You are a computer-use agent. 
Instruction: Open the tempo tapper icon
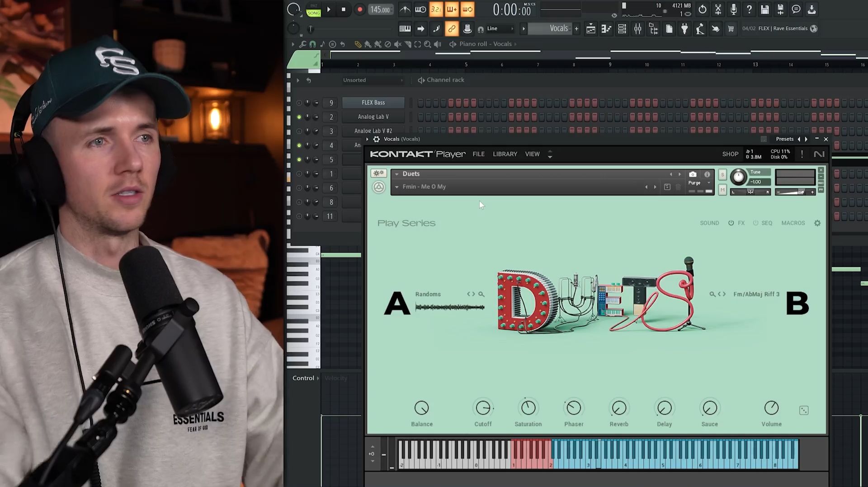coord(700,29)
